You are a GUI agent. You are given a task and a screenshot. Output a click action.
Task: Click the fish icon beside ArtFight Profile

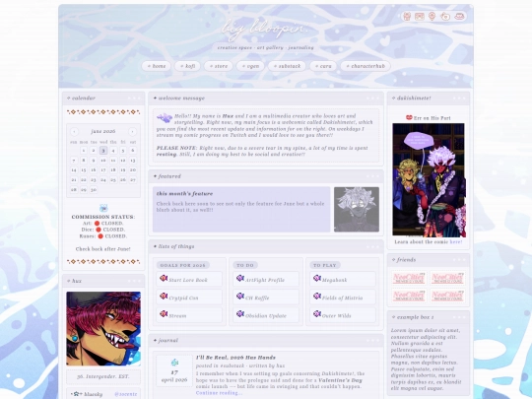(x=240, y=278)
